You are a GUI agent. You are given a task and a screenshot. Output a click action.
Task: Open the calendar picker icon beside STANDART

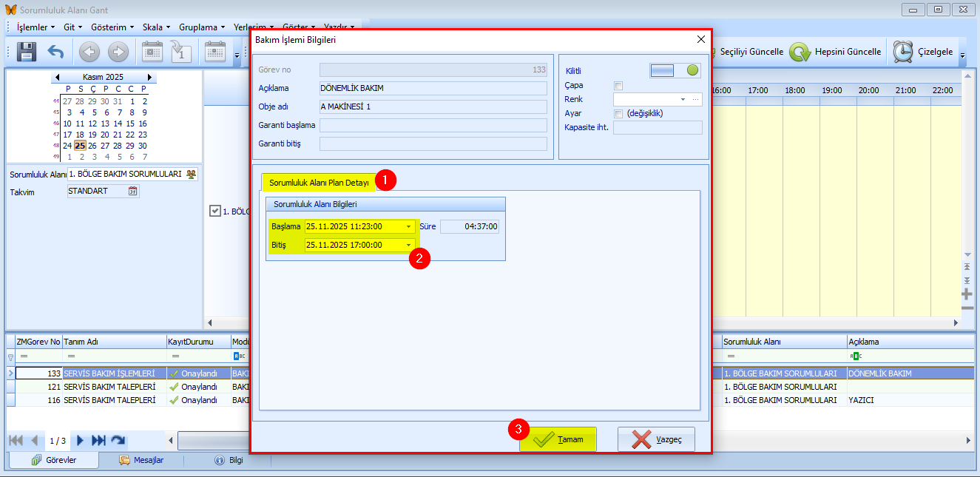(133, 192)
